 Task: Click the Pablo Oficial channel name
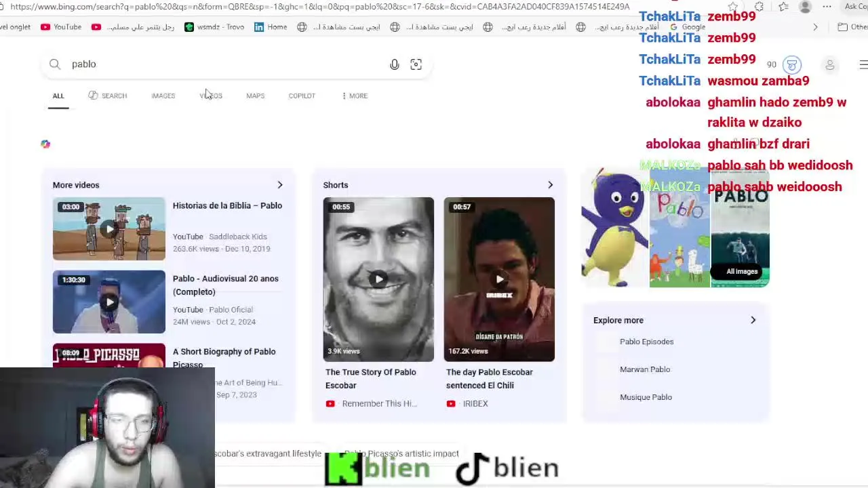[231, 310]
